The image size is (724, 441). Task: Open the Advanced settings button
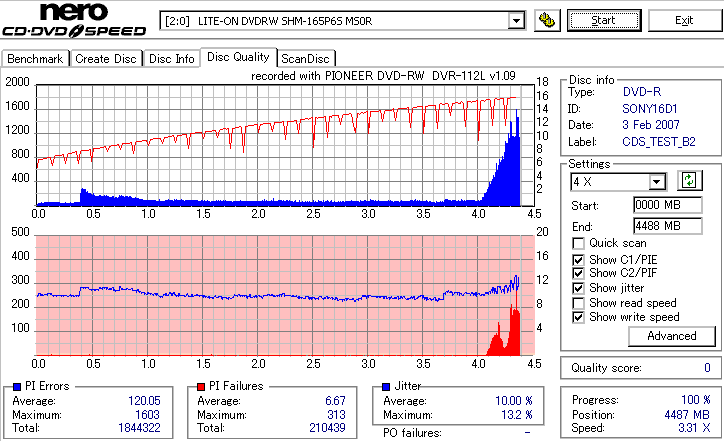click(x=672, y=336)
